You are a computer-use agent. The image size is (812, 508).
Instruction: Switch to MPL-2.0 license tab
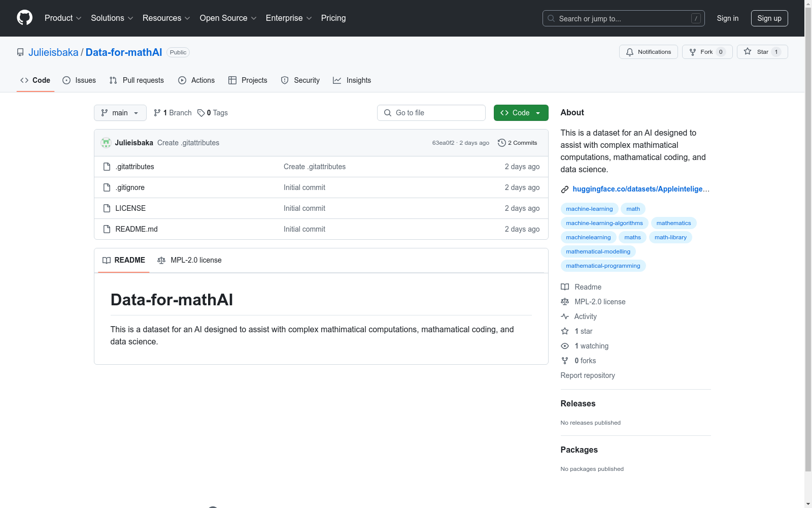189,260
